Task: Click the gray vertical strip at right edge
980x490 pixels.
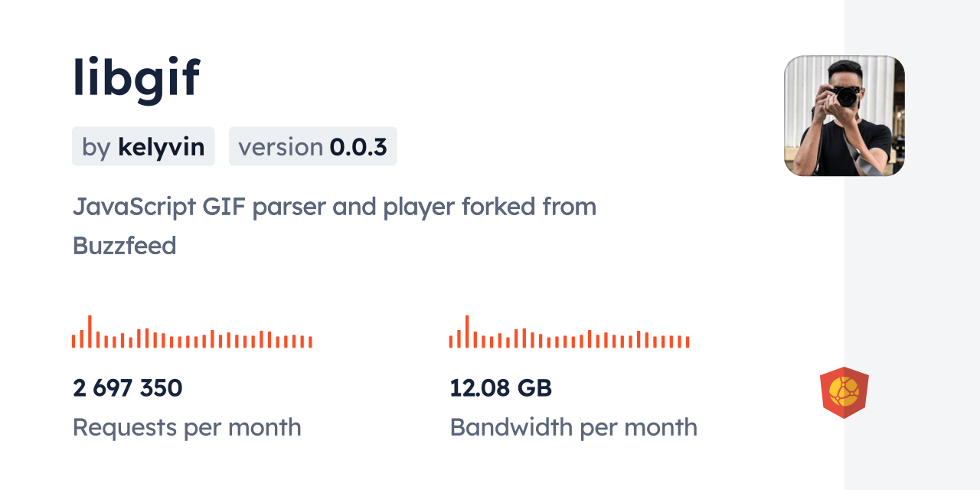Action: [912, 245]
